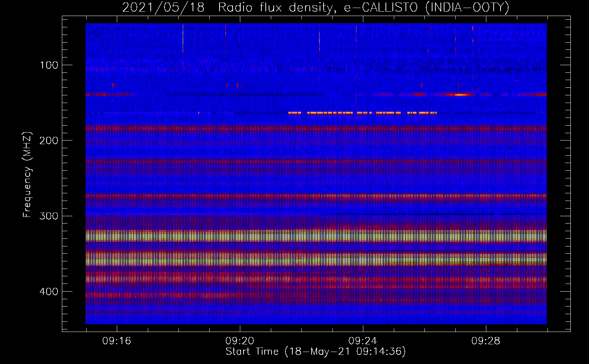589x364 pixels.
Task: Click the 'Start Time (18-May-21 09:14:36)' label
Action: (316, 352)
